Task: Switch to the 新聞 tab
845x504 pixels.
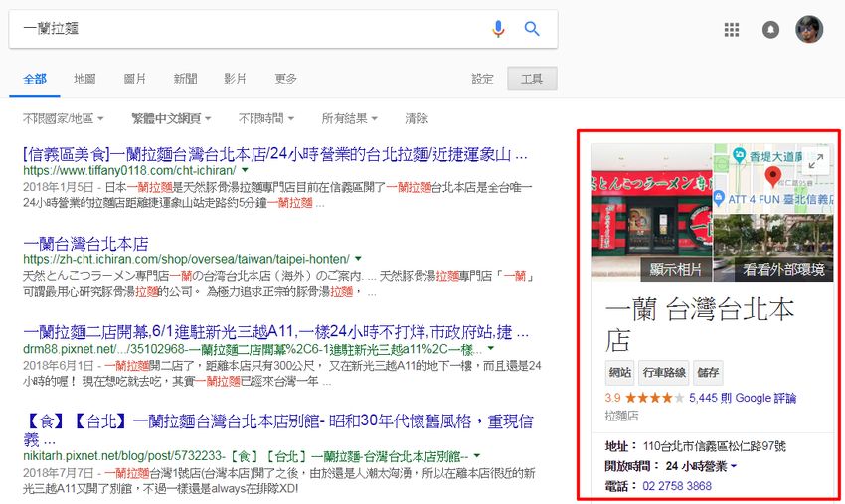Action: coord(185,79)
